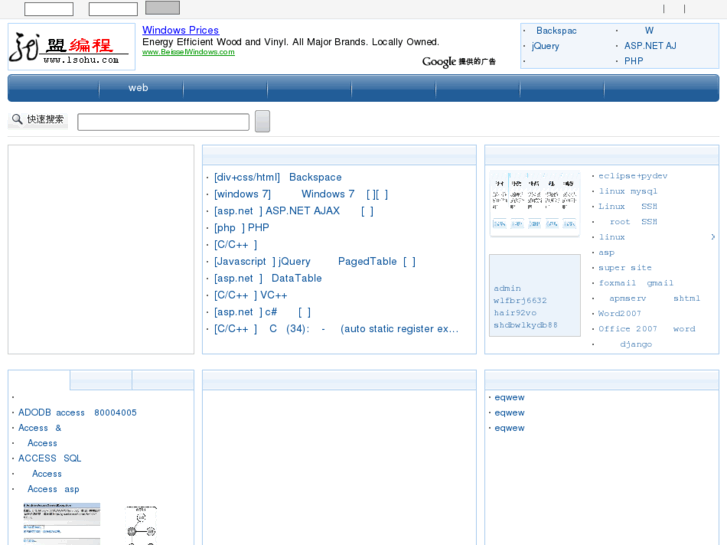Image resolution: width=727 pixels, height=545 pixels.
Task: Open the [windows 7] Windows 7 article
Action: 301,194
